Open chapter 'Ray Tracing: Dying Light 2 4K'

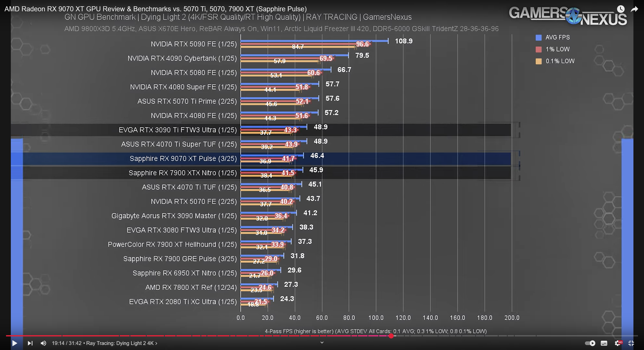[122, 343]
